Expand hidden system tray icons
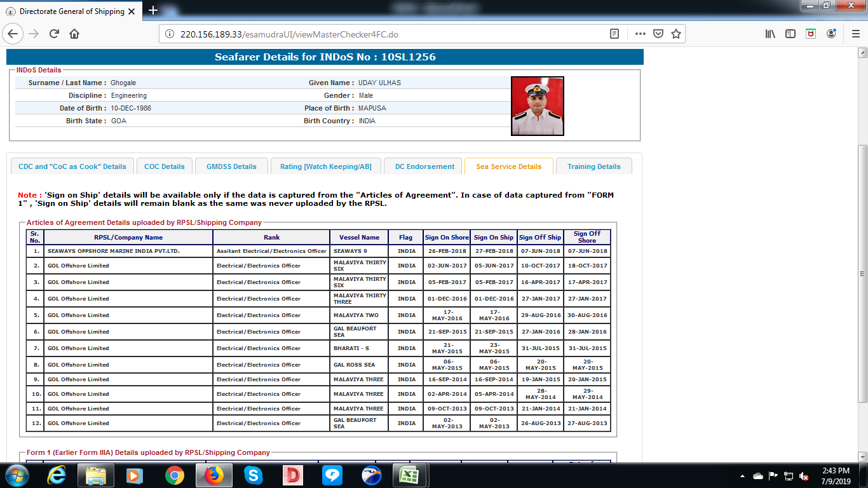868x488 pixels. click(742, 475)
